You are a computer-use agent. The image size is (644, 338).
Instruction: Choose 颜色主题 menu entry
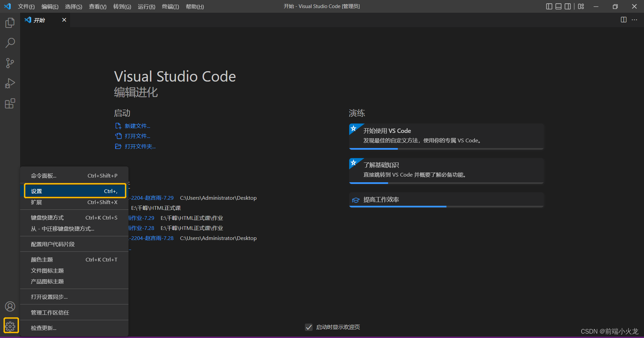tap(74, 260)
